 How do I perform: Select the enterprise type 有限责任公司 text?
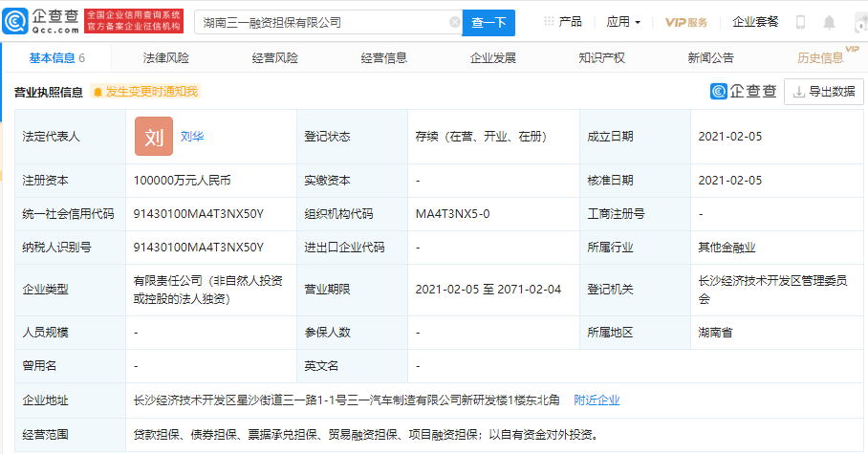coord(208,290)
